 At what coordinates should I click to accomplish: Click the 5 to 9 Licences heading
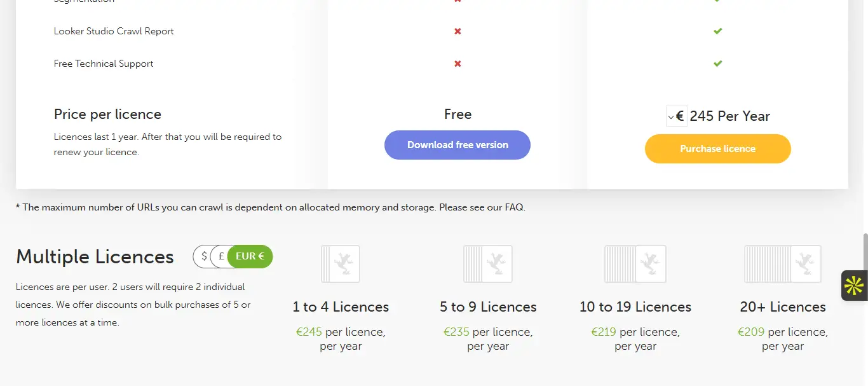point(488,307)
